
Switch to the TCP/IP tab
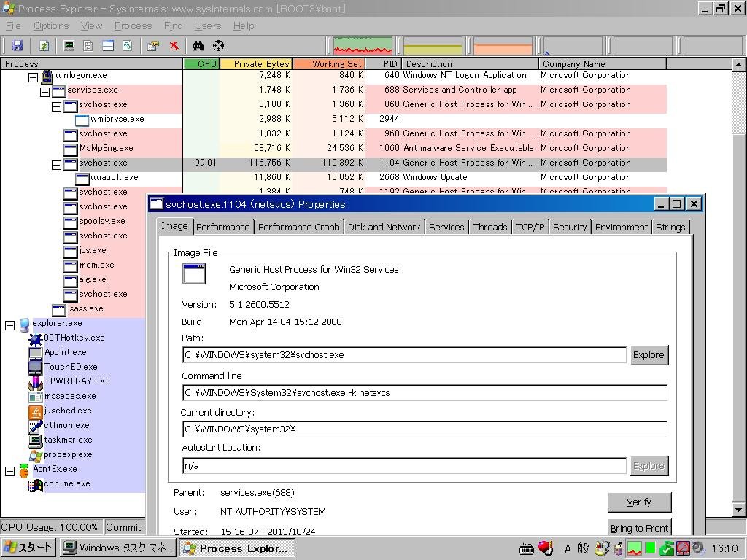[x=530, y=227]
